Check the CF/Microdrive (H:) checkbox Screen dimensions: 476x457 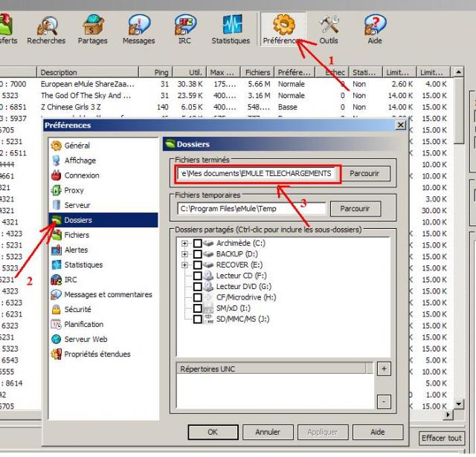[197, 297]
